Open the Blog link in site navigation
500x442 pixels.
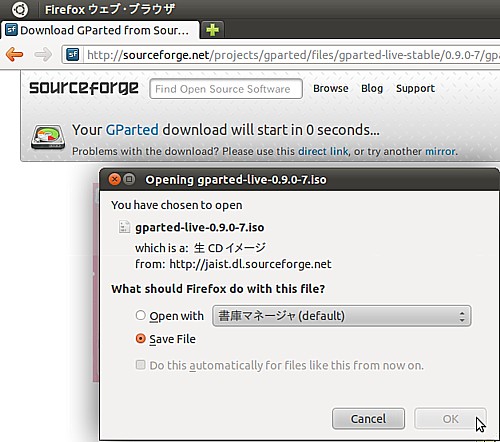coord(372,88)
